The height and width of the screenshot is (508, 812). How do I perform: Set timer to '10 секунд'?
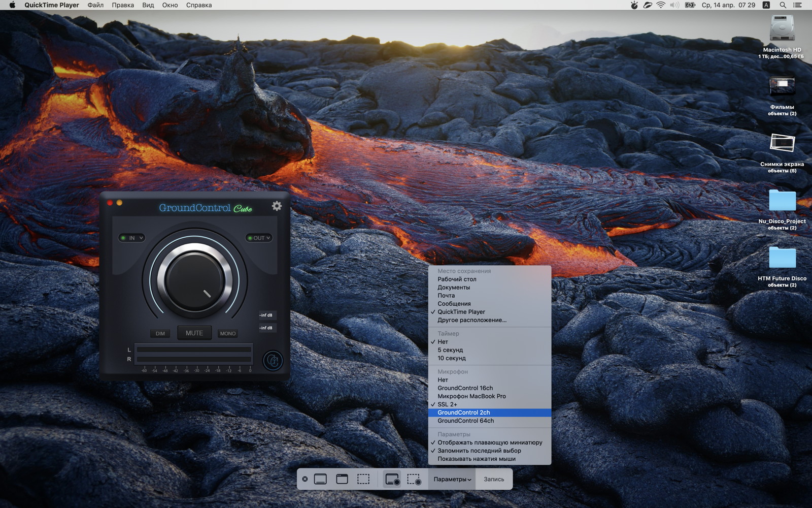(x=490, y=358)
